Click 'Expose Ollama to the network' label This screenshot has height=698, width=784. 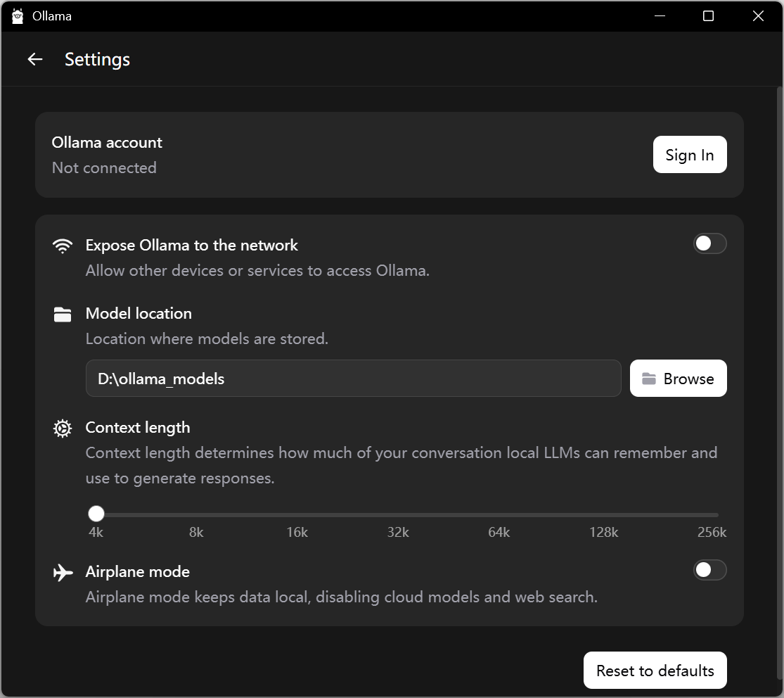(x=191, y=245)
